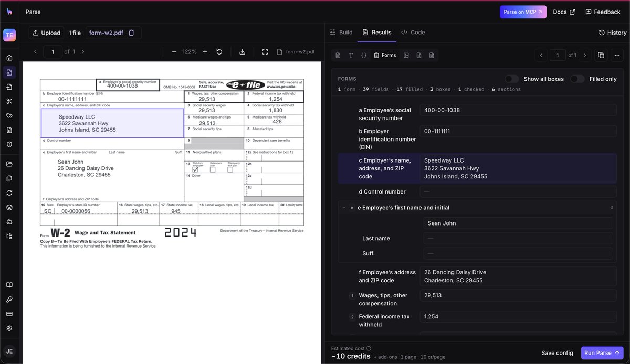Select the Forms view tab
630x364 pixels.
pos(385,55)
